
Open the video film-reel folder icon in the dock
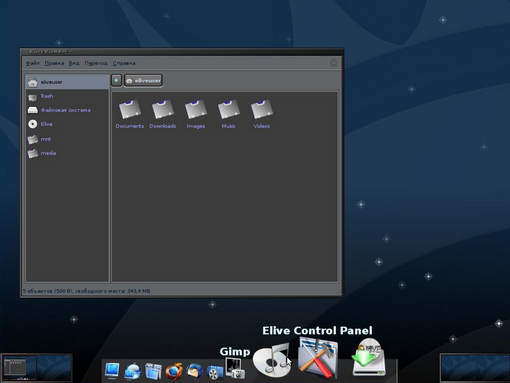point(215,372)
